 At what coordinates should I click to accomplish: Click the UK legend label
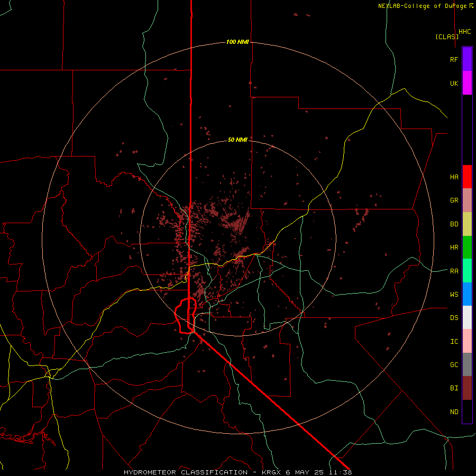(x=454, y=83)
